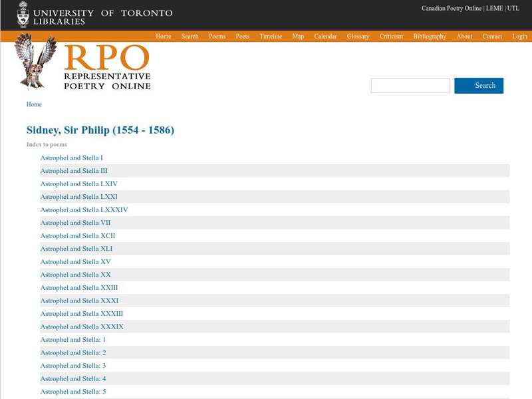Image resolution: width=532 pixels, height=399 pixels.
Task: Open poem Astrophel and Stella: 5
Action: tap(73, 392)
